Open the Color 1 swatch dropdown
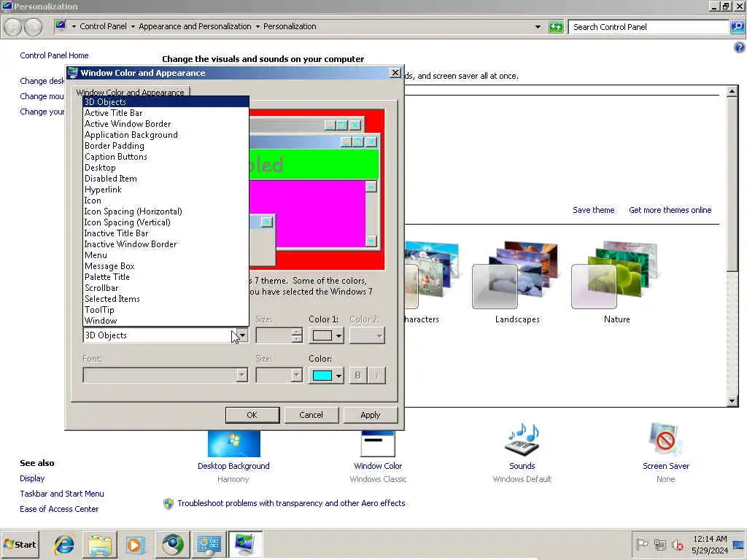 (326, 335)
